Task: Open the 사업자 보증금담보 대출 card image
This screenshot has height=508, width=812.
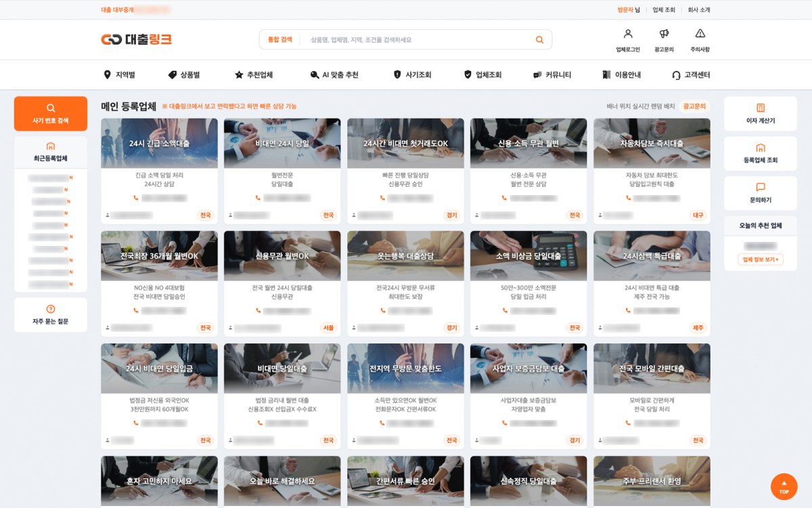Action: [x=528, y=368]
